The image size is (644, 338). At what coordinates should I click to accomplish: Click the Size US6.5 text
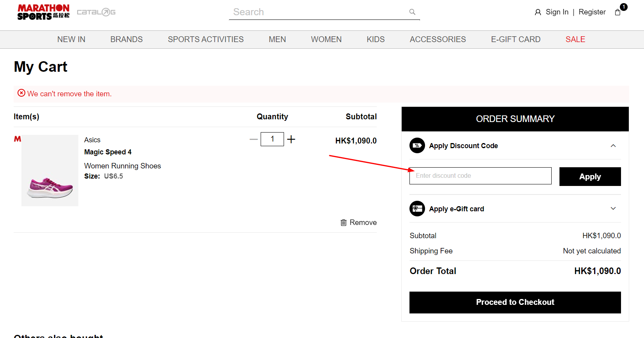(x=104, y=176)
